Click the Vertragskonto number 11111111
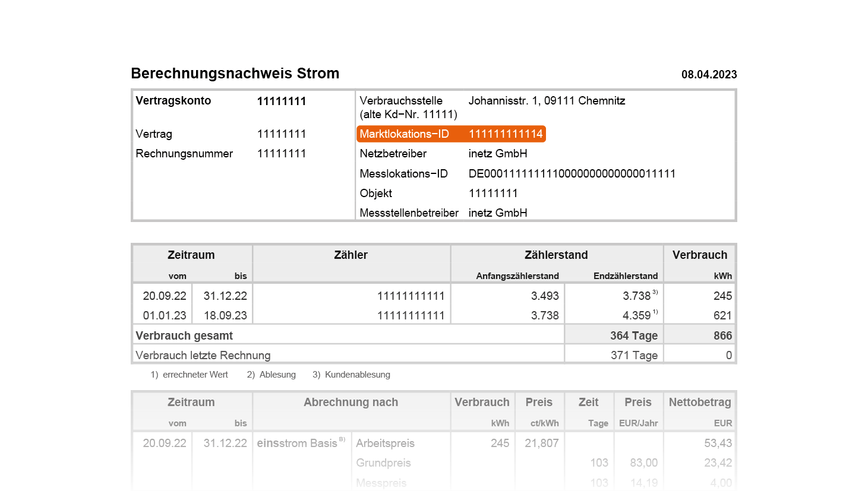The width and height of the screenshot is (868, 491). tap(282, 101)
